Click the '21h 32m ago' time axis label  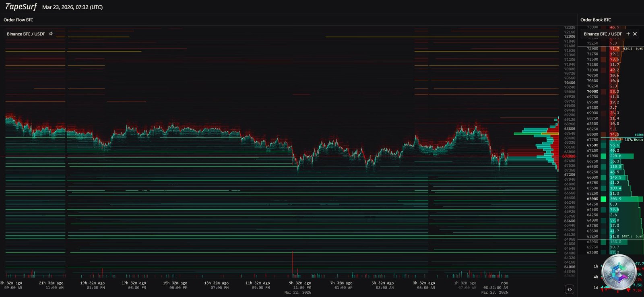tap(51, 283)
